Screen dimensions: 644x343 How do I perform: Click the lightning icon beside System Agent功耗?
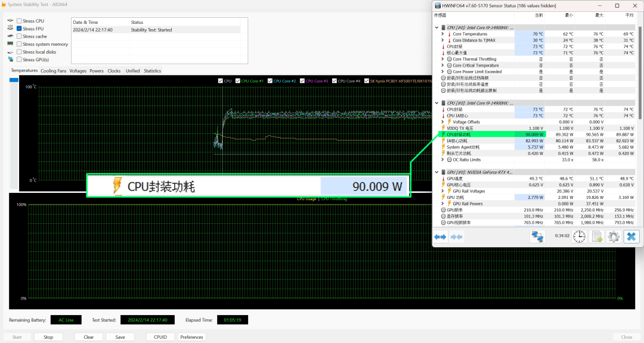[x=444, y=147]
